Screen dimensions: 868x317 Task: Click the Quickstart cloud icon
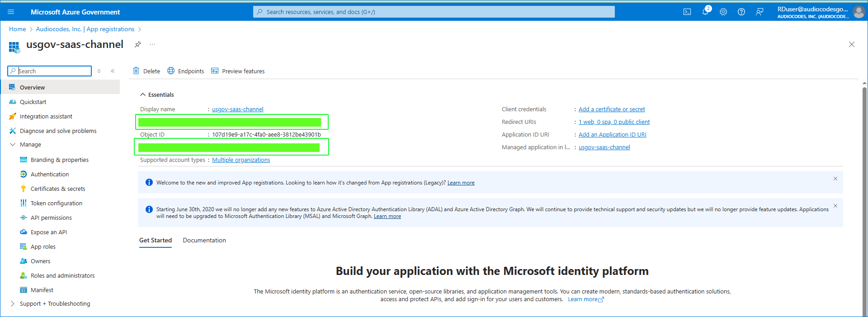tap(13, 102)
